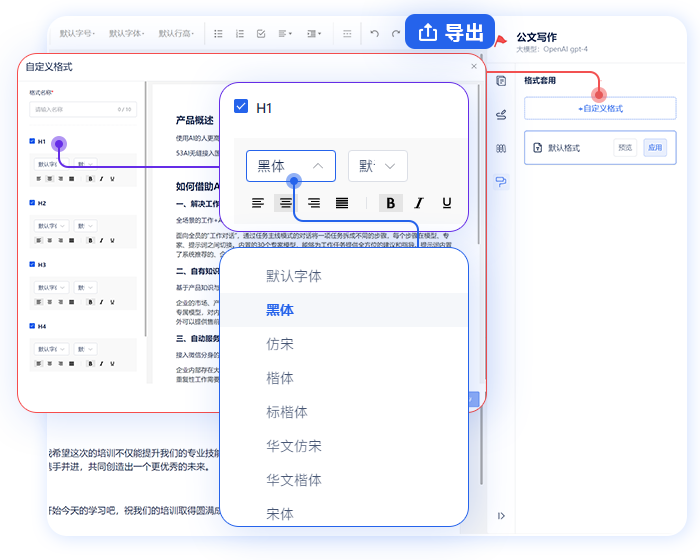The height and width of the screenshot is (560, 700).
Task: Open the library books sidebar icon
Action: (x=501, y=149)
